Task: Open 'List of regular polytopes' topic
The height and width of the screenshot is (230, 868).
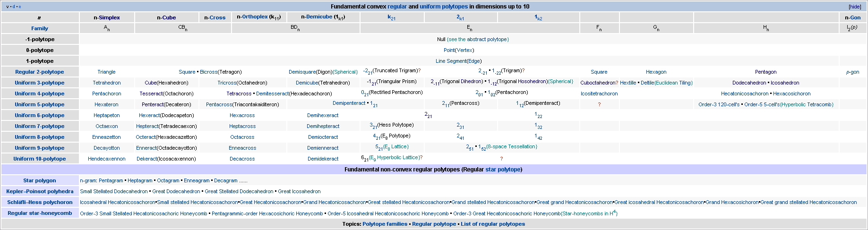Action: pos(493,224)
